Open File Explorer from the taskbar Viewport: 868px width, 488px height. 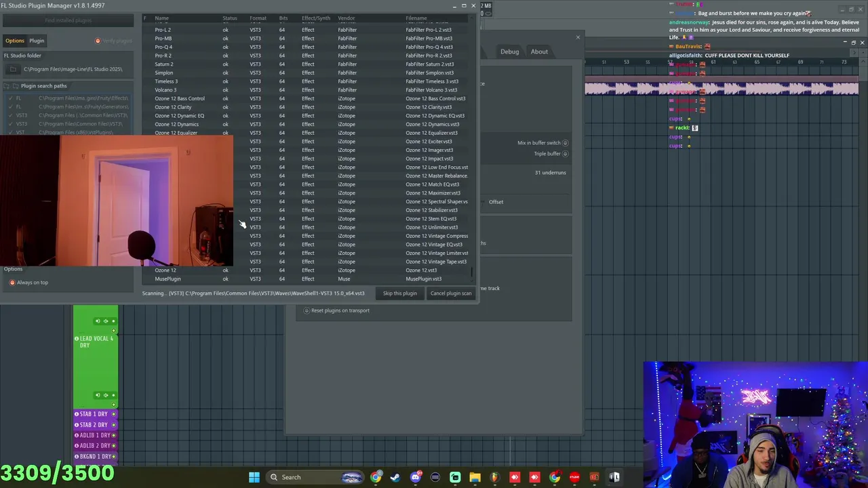[475, 477]
